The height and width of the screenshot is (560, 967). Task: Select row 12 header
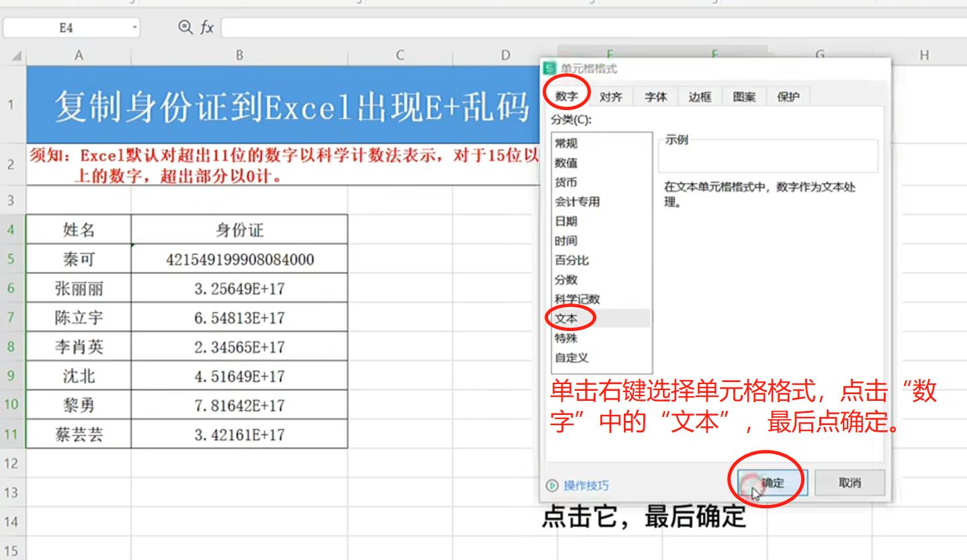tap(13, 463)
